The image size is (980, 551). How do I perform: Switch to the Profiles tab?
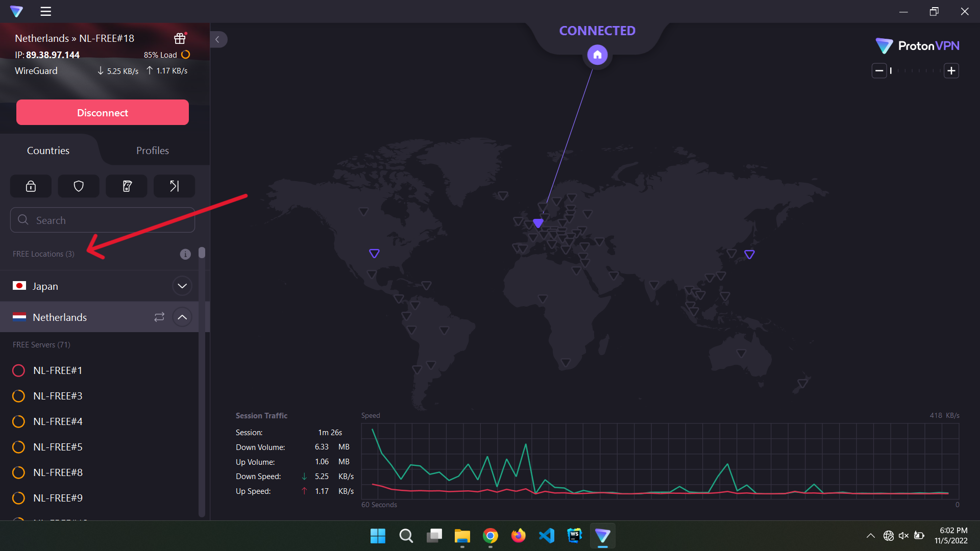(152, 151)
